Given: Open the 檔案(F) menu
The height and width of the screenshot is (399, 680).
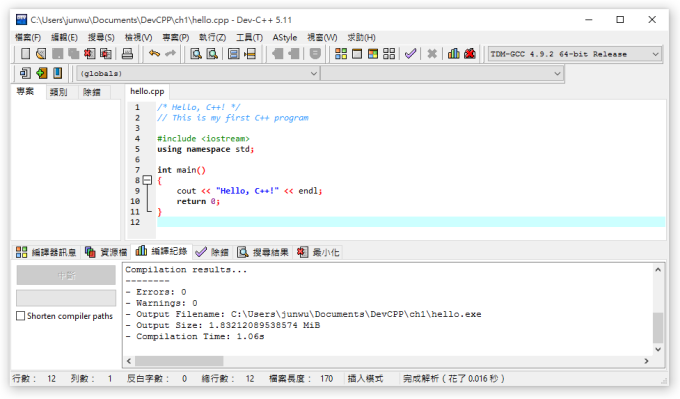Looking at the screenshot, I should pos(28,37).
